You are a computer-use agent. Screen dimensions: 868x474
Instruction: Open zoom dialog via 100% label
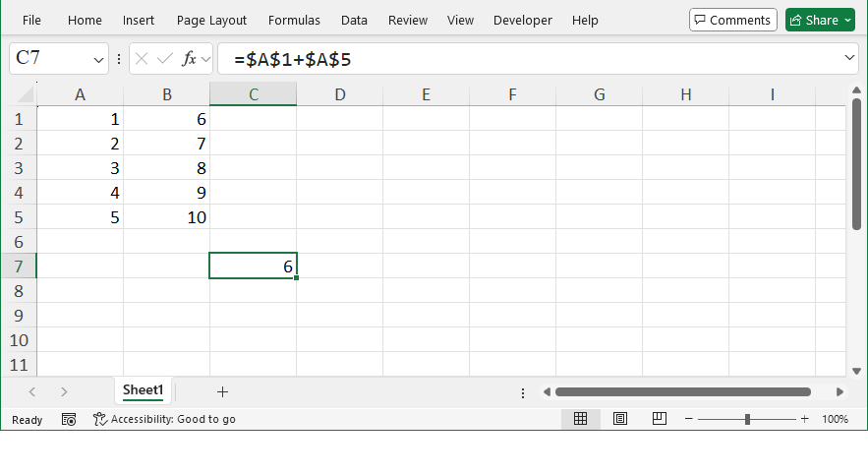tap(835, 419)
